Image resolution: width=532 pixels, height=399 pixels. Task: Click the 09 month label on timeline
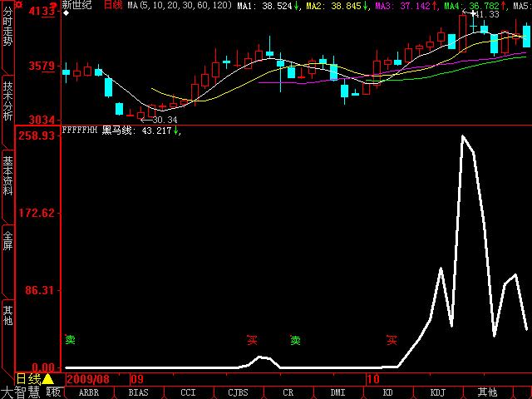[x=137, y=379]
